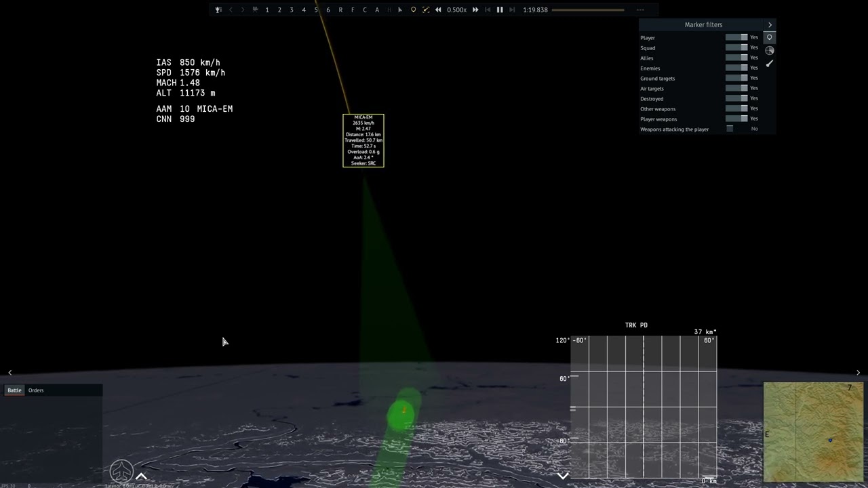Click the radar scope grid display

(x=644, y=407)
